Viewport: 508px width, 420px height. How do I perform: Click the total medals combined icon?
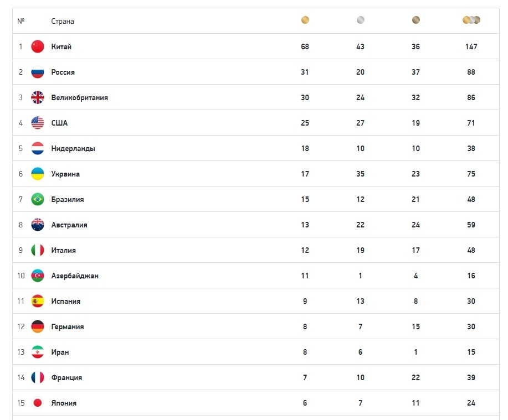point(471,20)
